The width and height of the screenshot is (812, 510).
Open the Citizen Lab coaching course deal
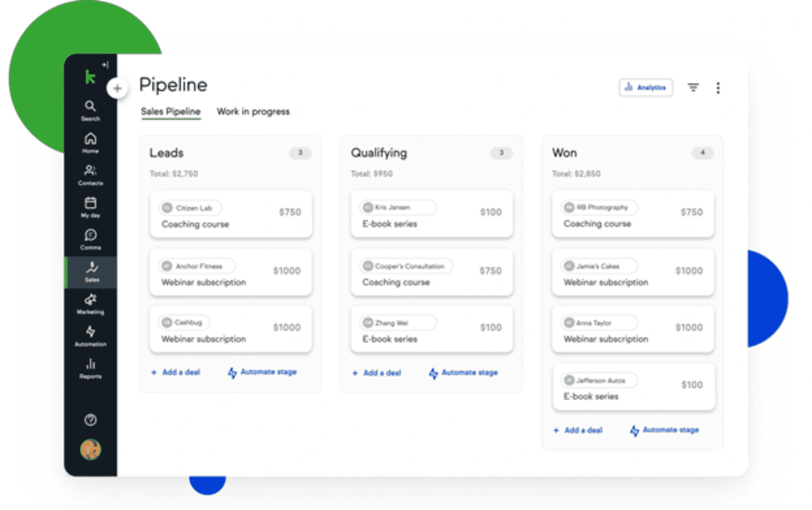[x=231, y=214]
